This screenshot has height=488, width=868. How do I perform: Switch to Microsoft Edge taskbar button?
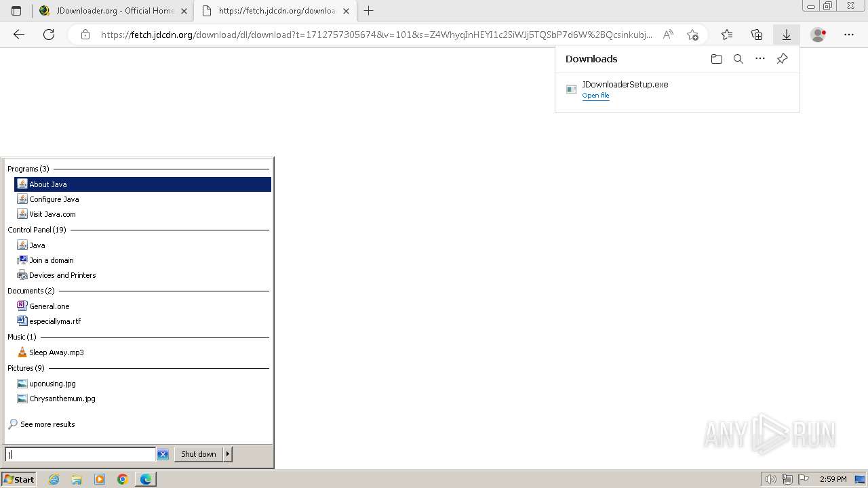[x=146, y=479]
